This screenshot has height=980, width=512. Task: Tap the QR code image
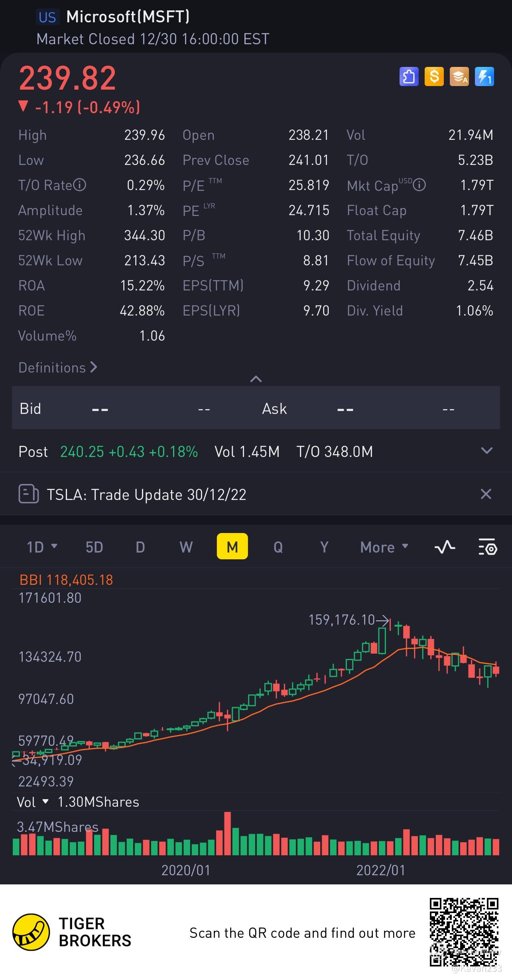pos(464,932)
